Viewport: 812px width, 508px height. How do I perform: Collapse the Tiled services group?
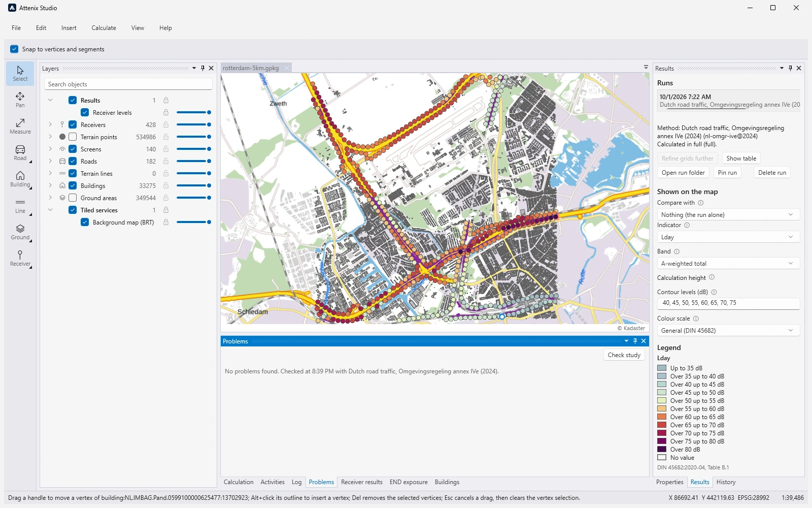tap(50, 210)
